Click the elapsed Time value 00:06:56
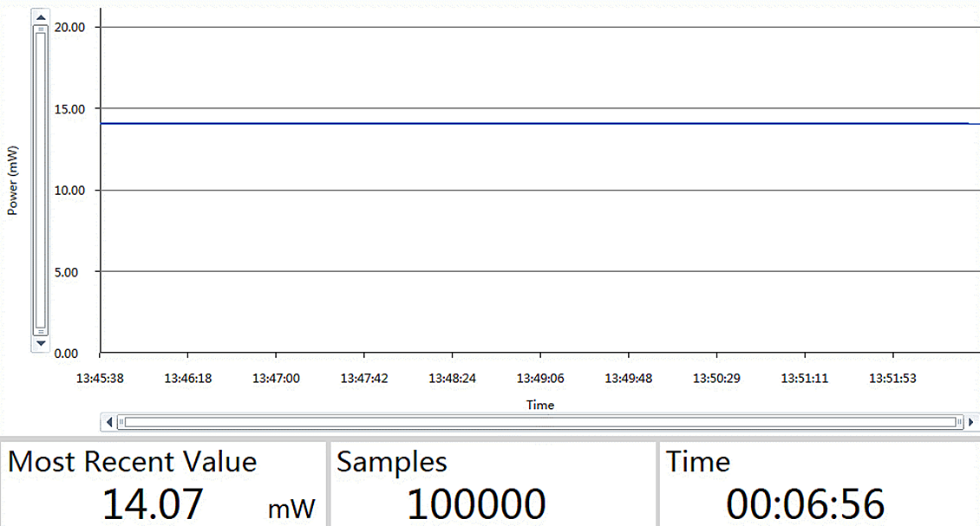This screenshot has width=980, height=526. 805,504
